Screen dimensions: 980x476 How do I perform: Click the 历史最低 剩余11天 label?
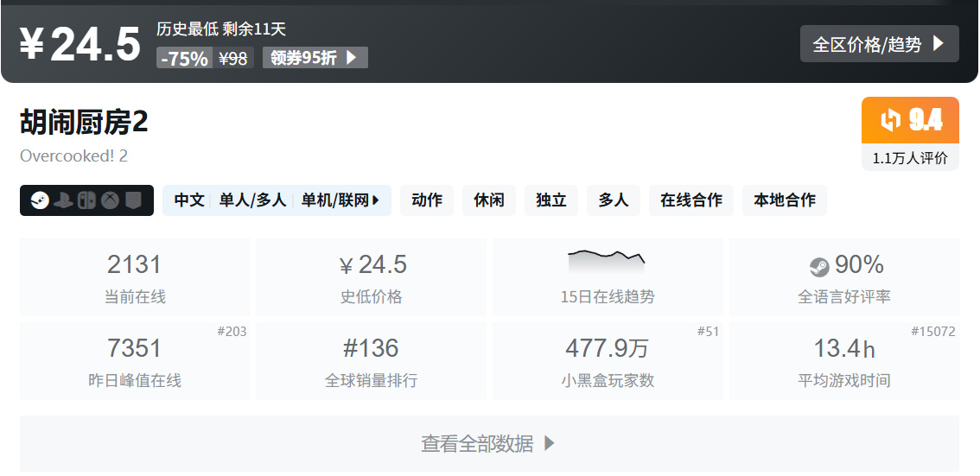221,29
